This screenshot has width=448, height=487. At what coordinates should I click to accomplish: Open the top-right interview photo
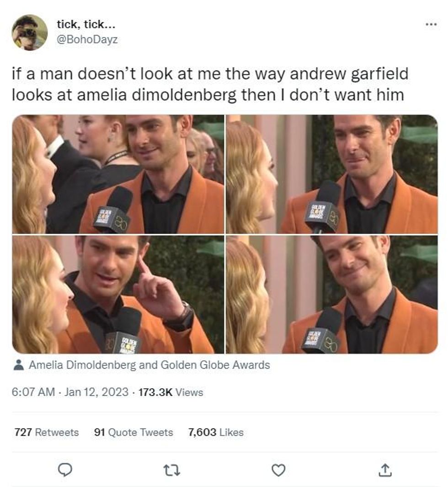pos(332,174)
